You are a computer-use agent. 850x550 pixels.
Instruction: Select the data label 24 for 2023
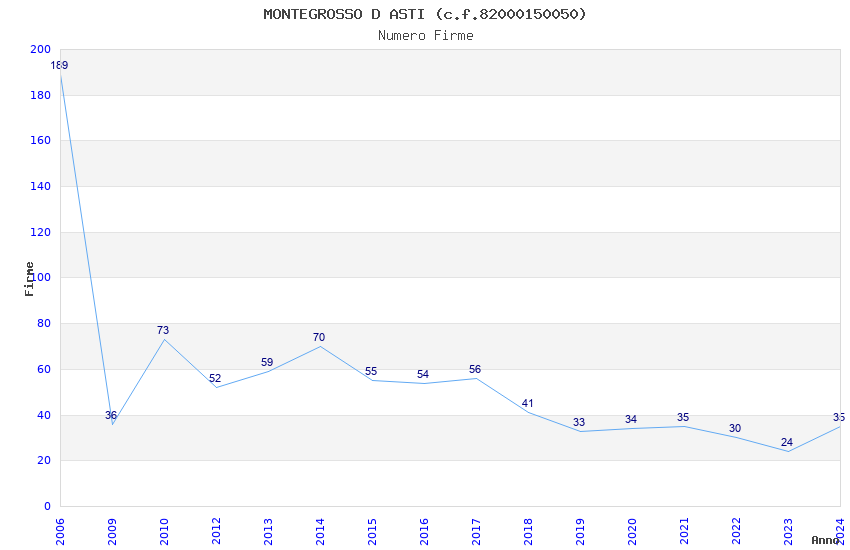787,442
